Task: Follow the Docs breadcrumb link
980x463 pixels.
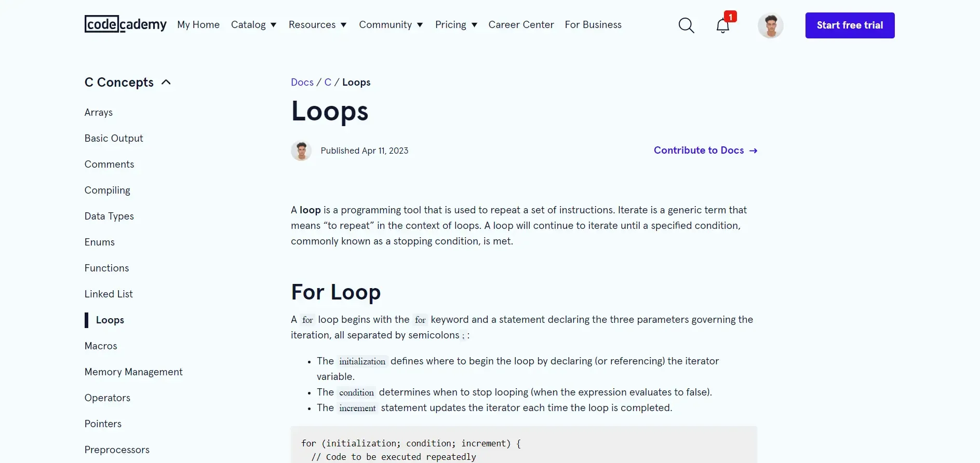Action: pyautogui.click(x=302, y=82)
